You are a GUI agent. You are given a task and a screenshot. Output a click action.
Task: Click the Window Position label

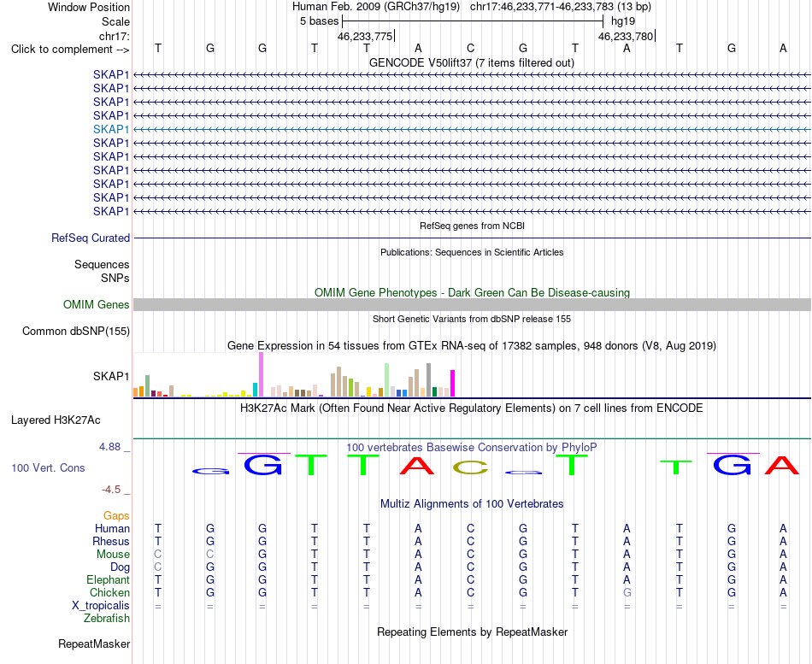click(x=89, y=7)
